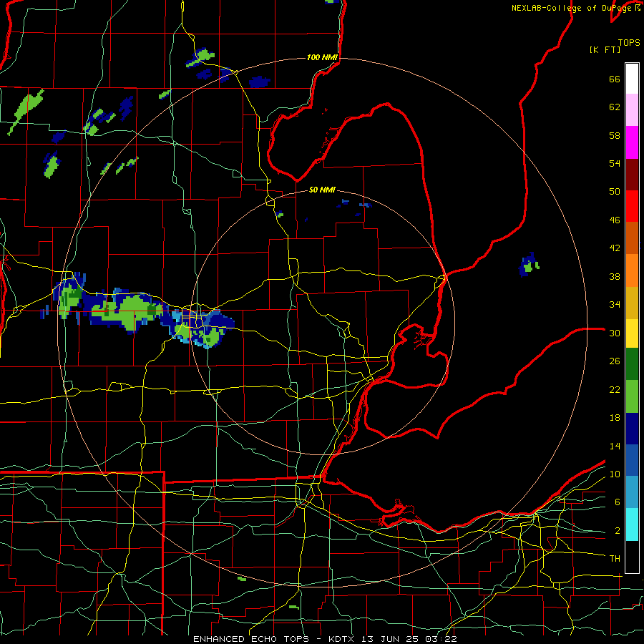
Task: Click the legend value 58
Action: point(615,135)
